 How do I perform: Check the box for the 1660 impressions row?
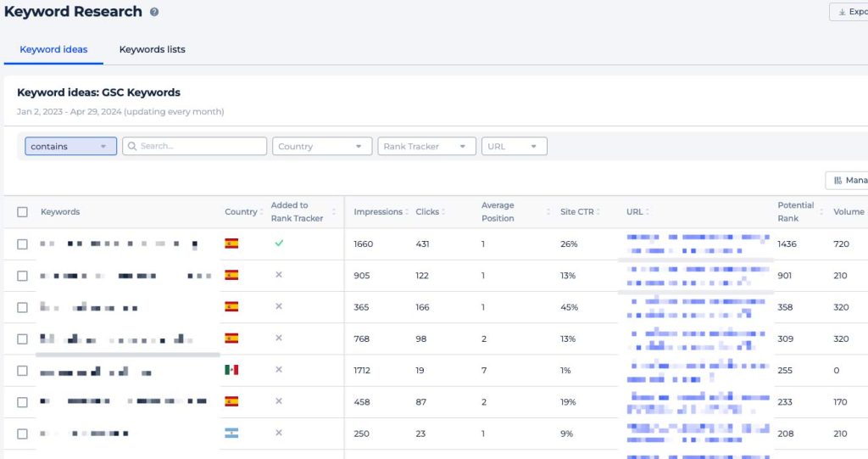[x=23, y=244]
